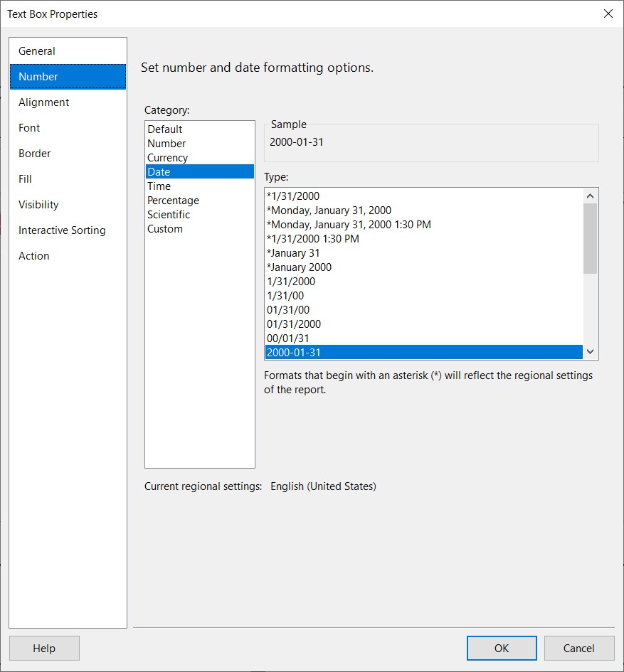Screen dimensions: 624x672
Task: Pick the *January 2000 date format
Action: (424, 267)
